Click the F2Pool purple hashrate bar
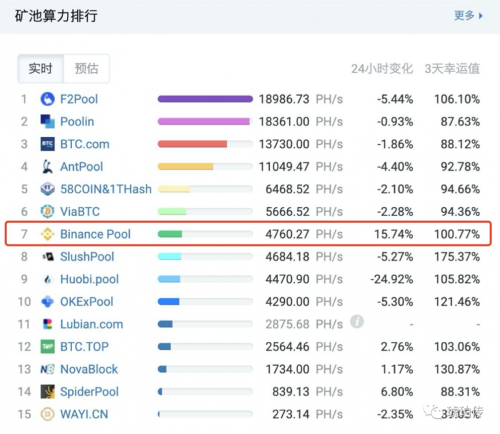500x434 pixels. click(205, 99)
